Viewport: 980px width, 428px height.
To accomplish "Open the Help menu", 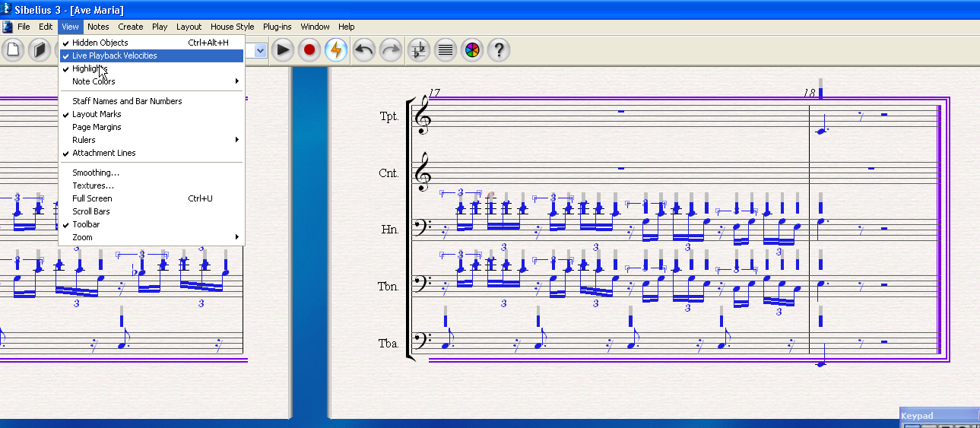I will (347, 27).
